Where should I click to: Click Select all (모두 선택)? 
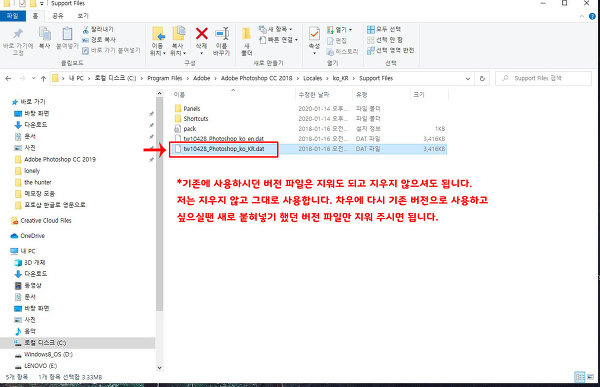384,29
